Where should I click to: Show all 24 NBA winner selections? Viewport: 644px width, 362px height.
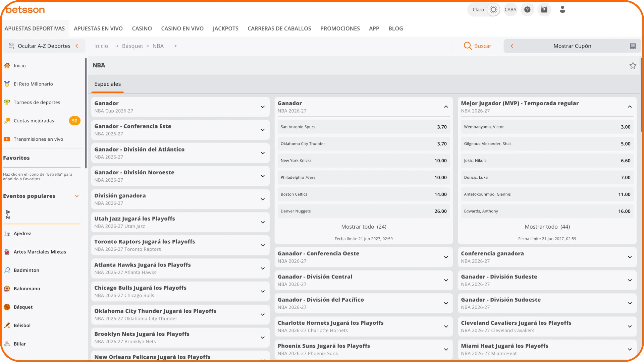tap(364, 227)
